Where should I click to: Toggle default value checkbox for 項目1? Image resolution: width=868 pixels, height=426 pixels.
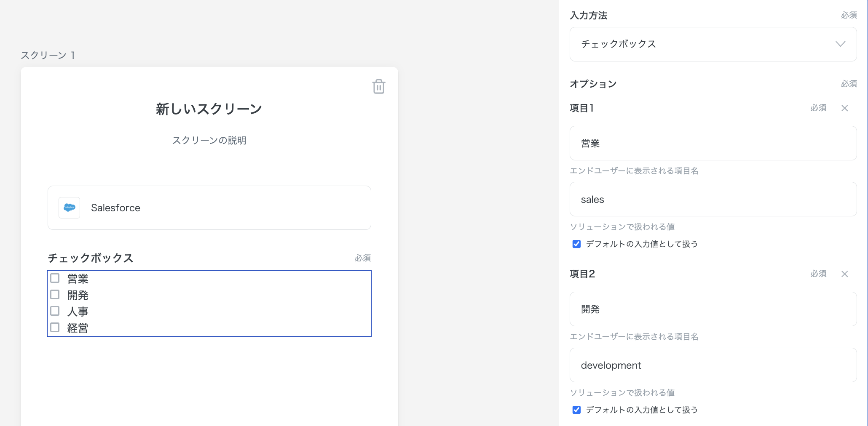click(576, 244)
